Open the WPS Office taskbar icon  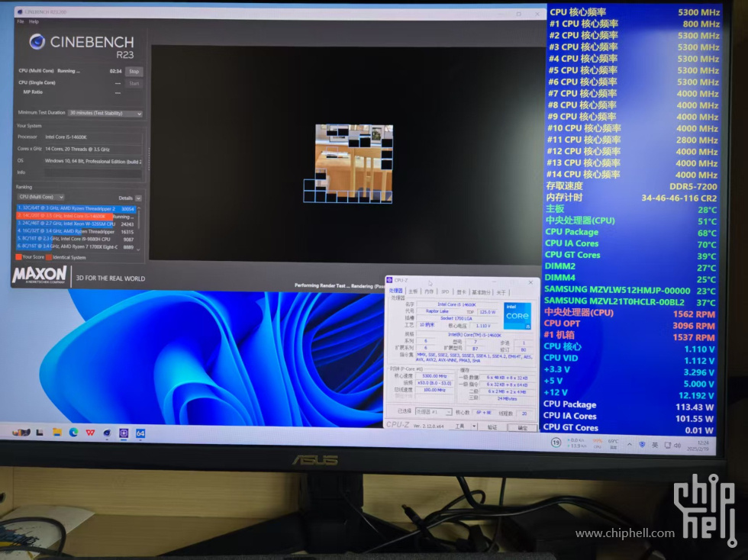[x=90, y=433]
